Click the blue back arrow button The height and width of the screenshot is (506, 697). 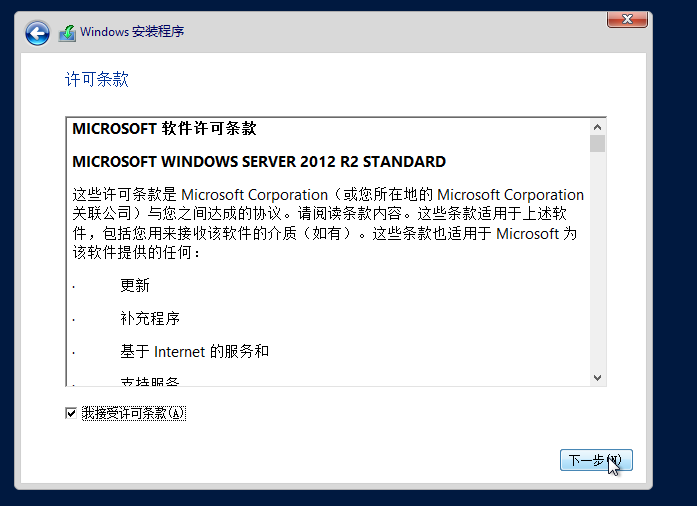[x=37, y=33]
